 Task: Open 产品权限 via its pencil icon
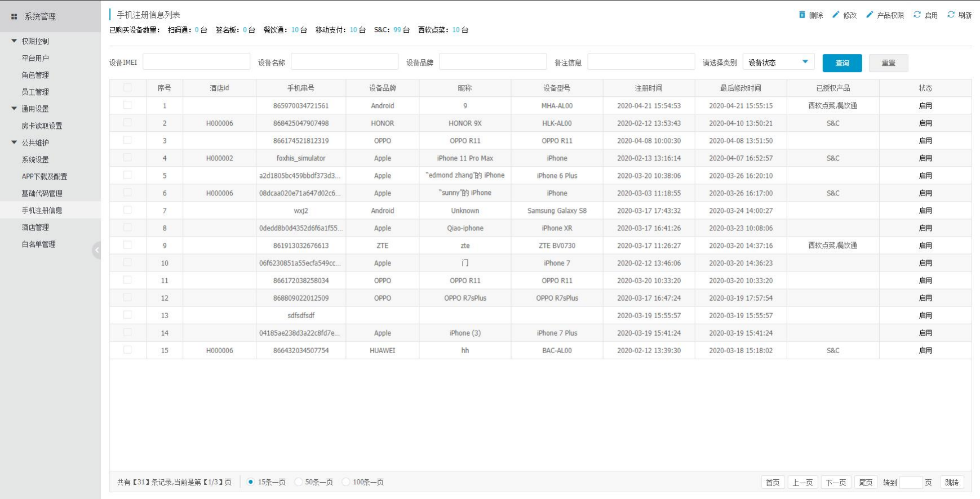(870, 15)
